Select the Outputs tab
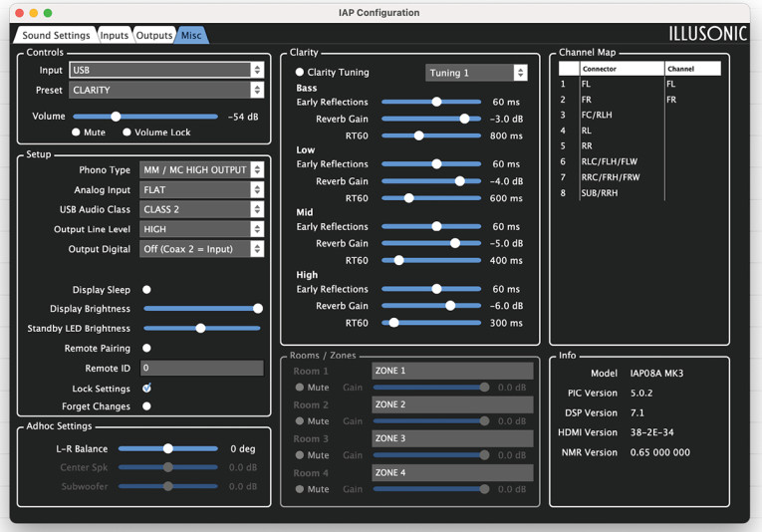Viewport: 762px width, 532px height. (153, 36)
